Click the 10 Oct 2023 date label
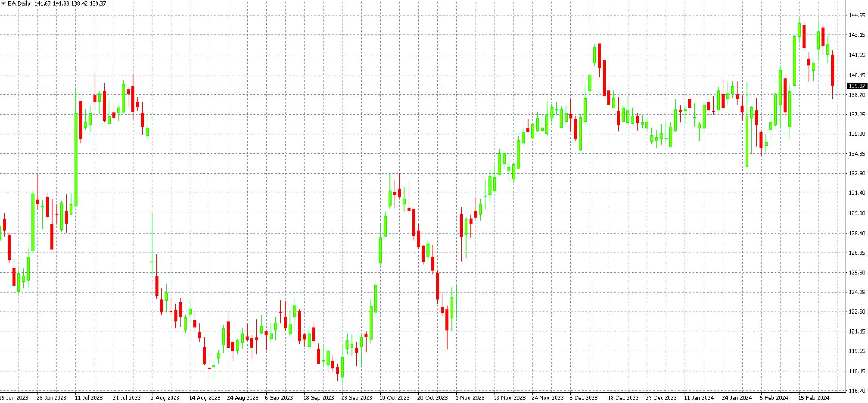 (x=395, y=398)
